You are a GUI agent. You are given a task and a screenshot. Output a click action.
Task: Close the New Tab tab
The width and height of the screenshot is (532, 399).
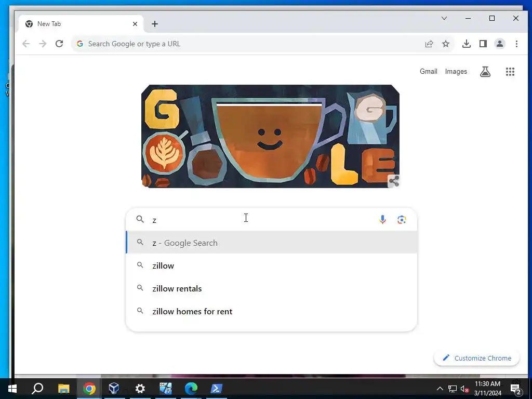[x=135, y=24]
